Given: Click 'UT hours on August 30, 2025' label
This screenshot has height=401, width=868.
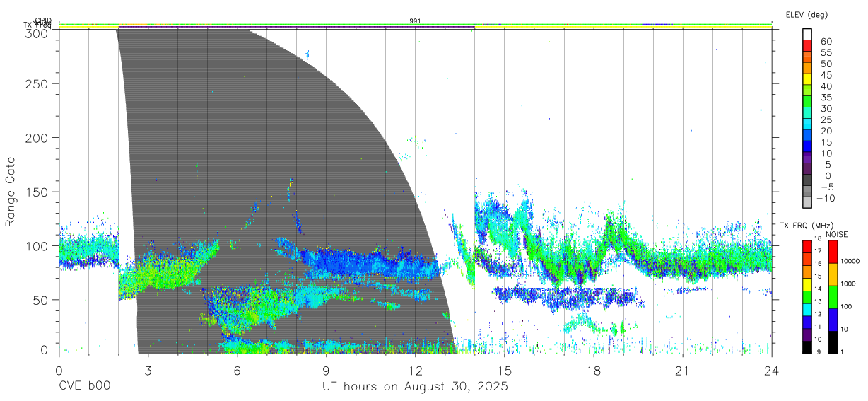Looking at the screenshot, I should [415, 387].
